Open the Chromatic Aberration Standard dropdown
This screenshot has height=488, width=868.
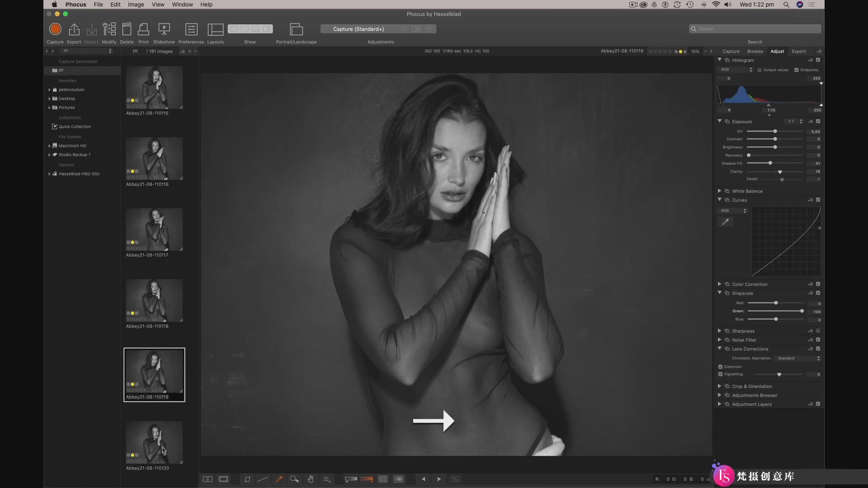pos(798,358)
